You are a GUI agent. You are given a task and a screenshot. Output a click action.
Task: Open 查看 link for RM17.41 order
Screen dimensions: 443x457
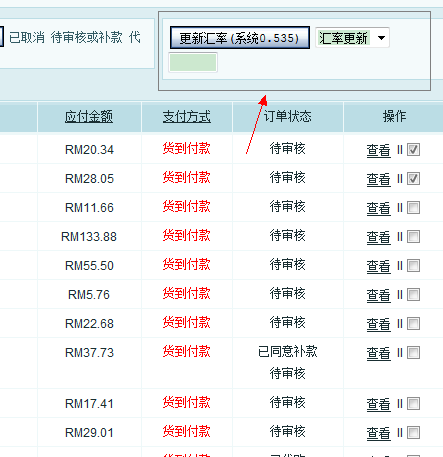[379, 404]
